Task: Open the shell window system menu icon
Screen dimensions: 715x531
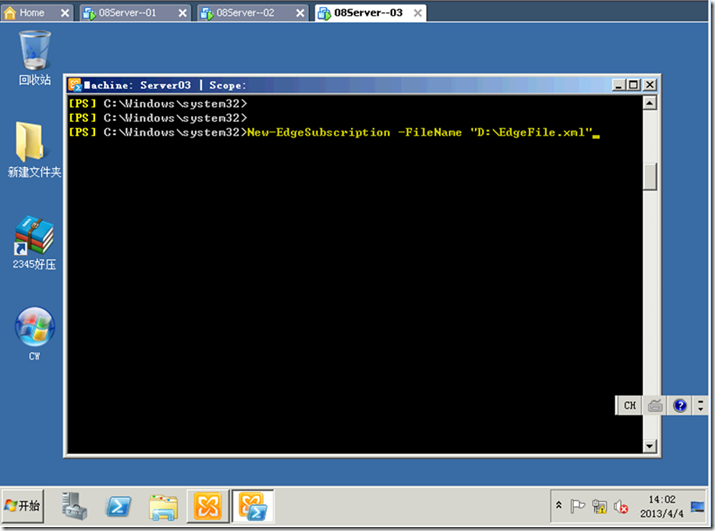Action: pos(75,85)
